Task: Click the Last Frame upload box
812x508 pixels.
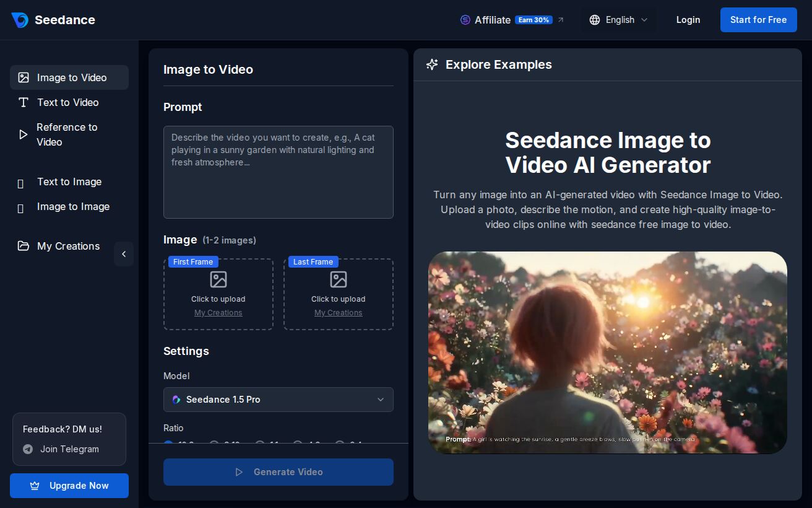Action: point(339,294)
